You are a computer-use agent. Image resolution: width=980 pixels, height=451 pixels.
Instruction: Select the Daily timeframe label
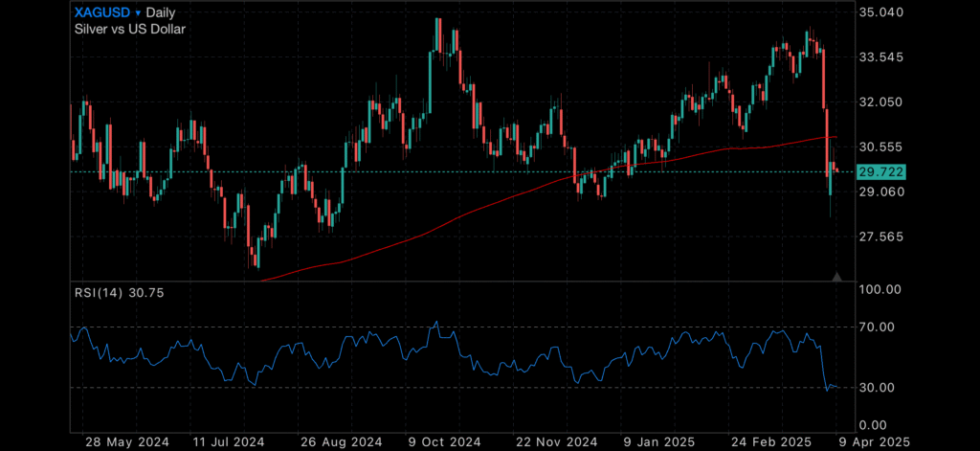click(x=161, y=13)
